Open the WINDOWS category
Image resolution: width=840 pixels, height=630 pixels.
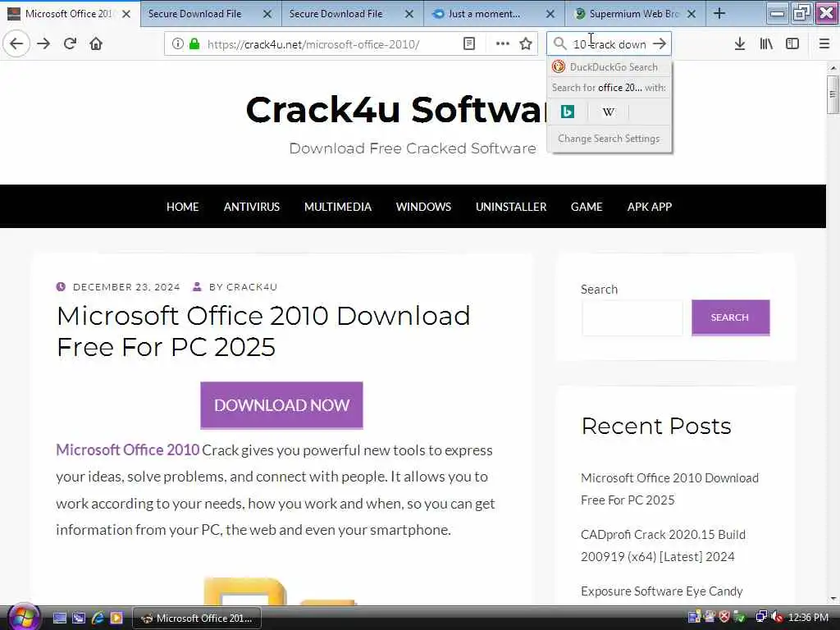tap(423, 207)
